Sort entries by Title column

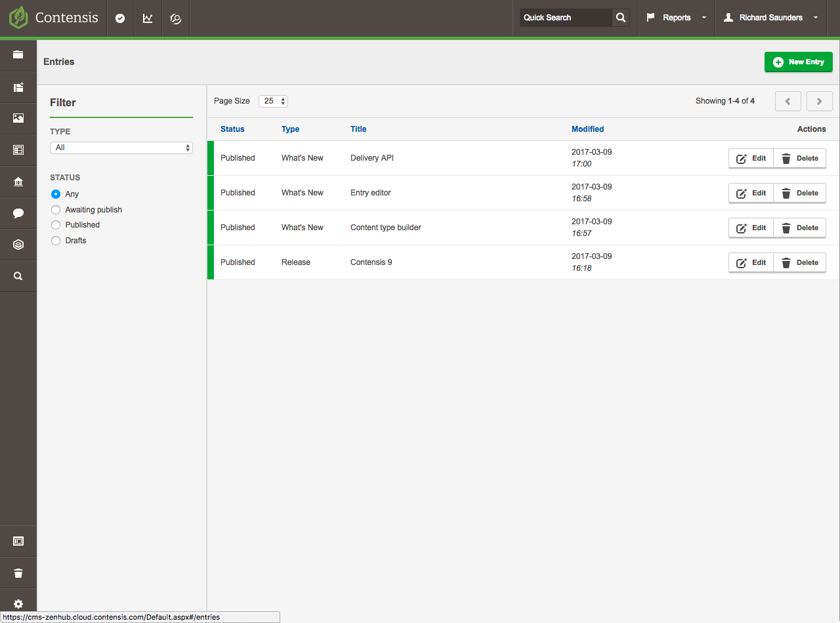(358, 129)
